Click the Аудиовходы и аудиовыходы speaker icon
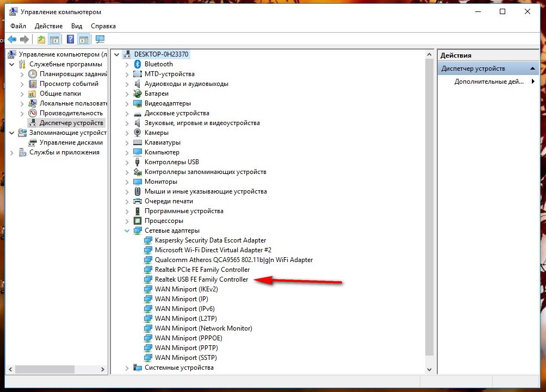 point(138,84)
